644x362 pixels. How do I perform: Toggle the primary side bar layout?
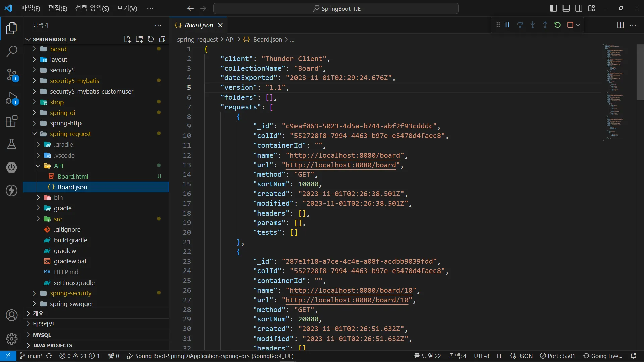point(554,8)
